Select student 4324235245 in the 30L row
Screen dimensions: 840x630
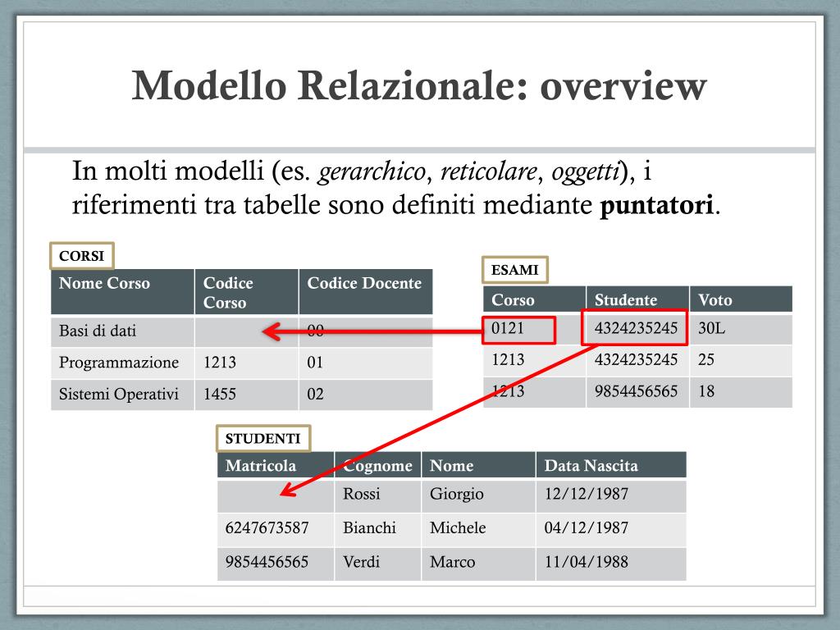coord(636,328)
